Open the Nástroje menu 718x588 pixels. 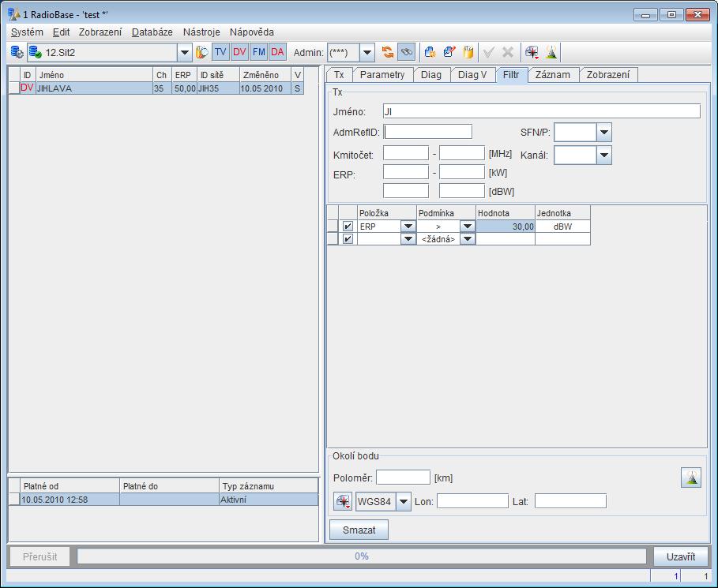pyautogui.click(x=201, y=32)
